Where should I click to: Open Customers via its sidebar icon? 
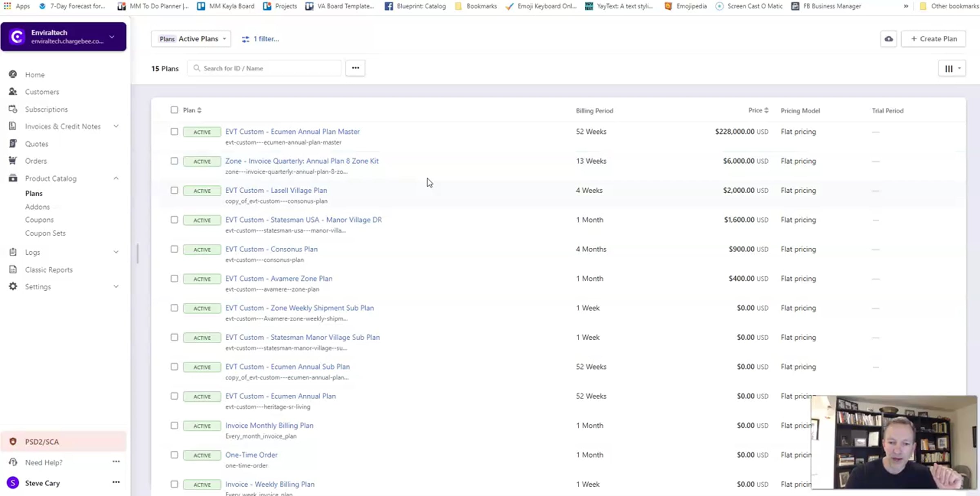13,91
